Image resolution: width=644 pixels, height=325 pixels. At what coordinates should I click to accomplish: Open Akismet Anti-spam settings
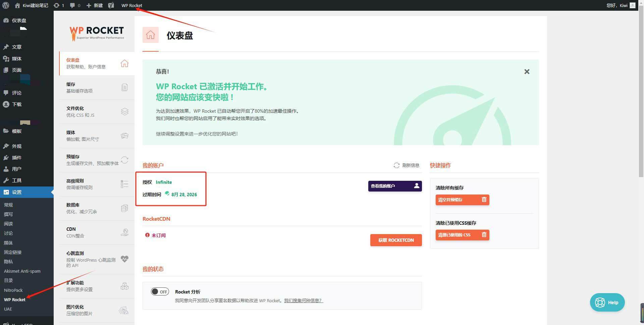(x=22, y=271)
